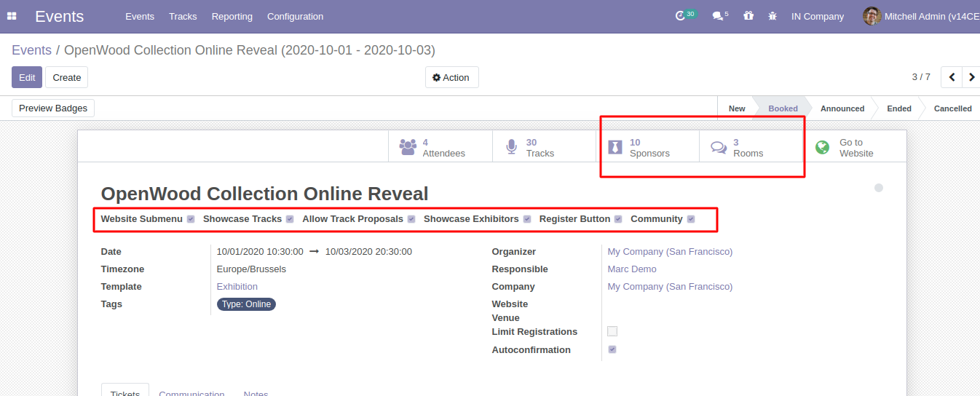
Task: Click the Go to Website globe icon
Action: (823, 148)
